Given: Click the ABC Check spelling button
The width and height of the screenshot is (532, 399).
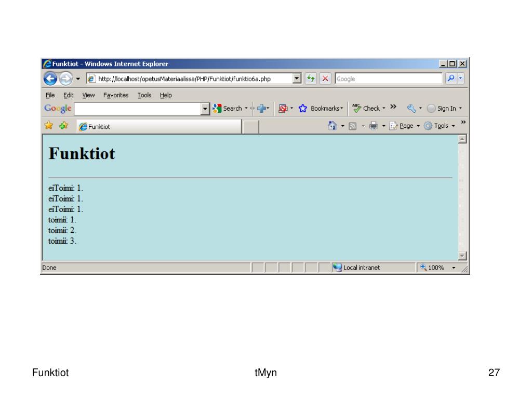Looking at the screenshot, I should tap(366, 108).
